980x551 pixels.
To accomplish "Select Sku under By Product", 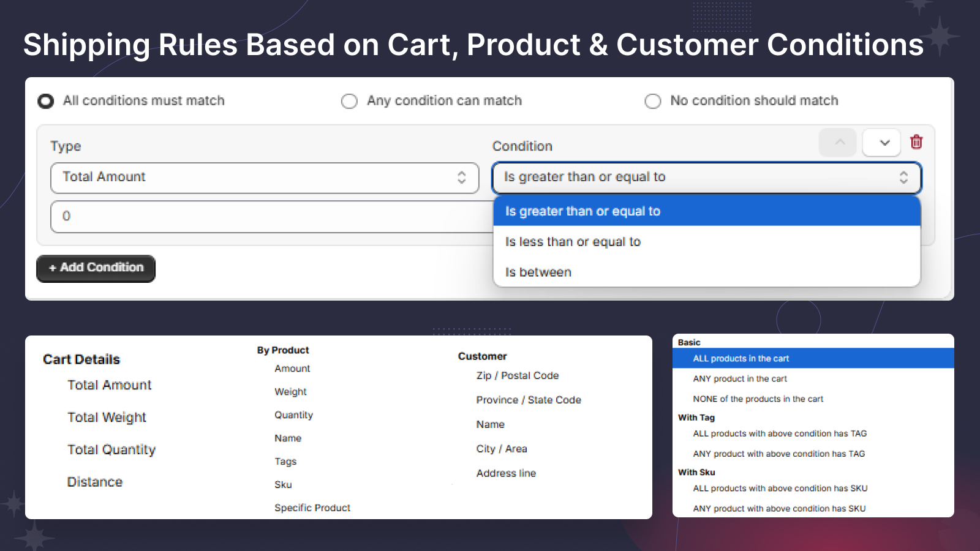I will pos(283,485).
